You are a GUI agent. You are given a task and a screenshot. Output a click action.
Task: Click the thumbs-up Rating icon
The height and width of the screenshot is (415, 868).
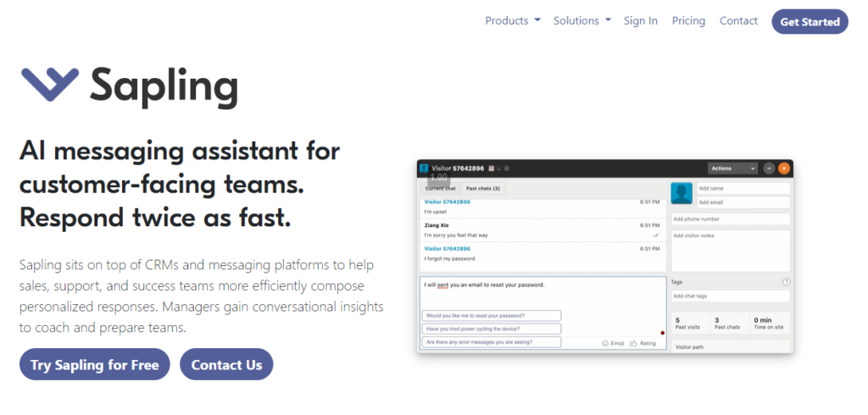(x=633, y=344)
